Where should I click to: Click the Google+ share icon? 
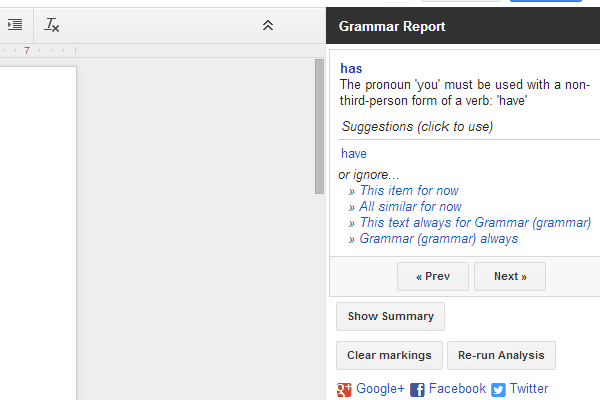344,390
